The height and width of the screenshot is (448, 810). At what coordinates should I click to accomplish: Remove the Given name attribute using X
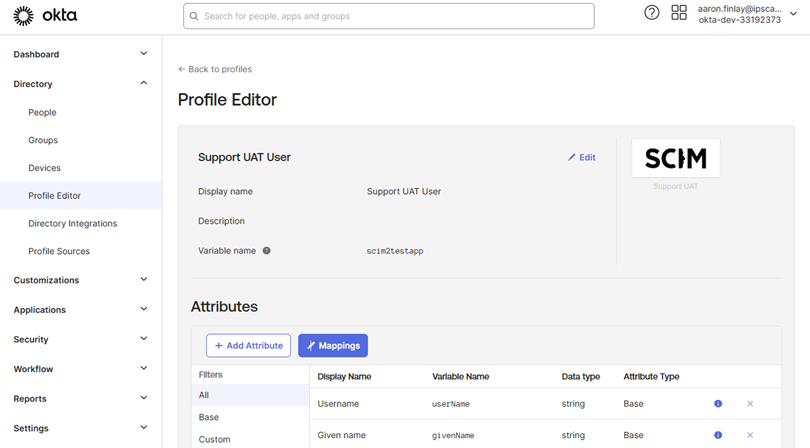(750, 436)
